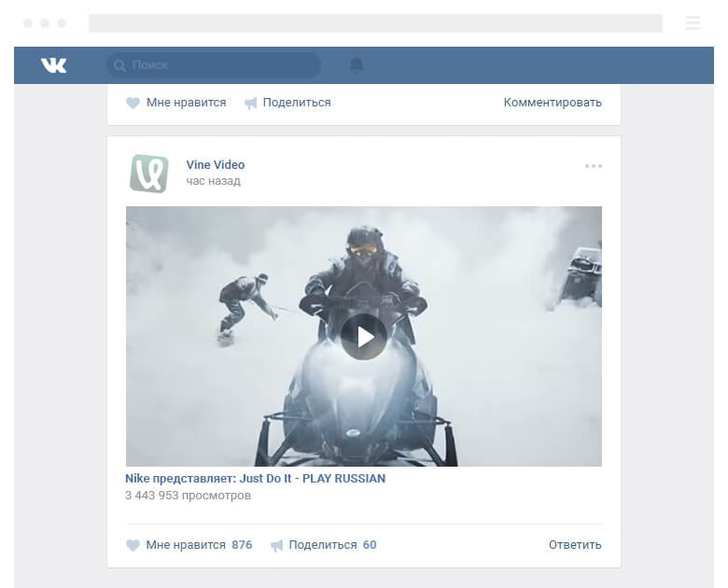The height and width of the screenshot is (588, 728).
Task: Click the first browser window control dot
Action: (x=28, y=23)
